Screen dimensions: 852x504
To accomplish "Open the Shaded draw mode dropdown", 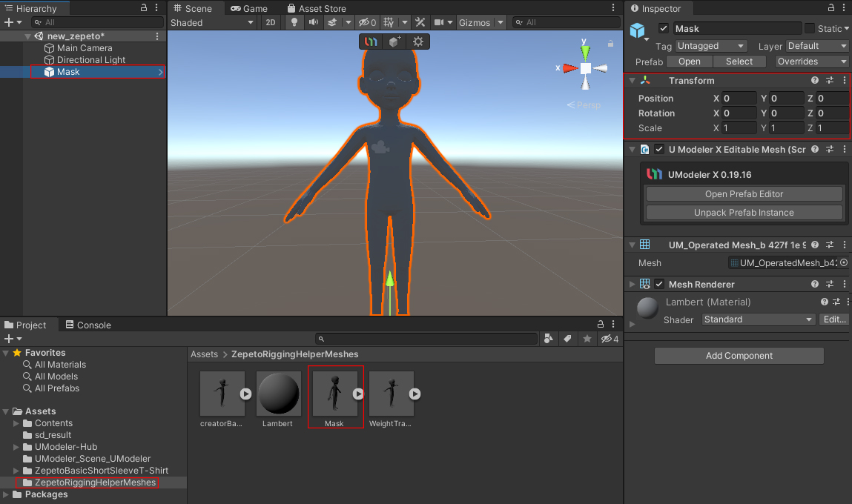I will pyautogui.click(x=212, y=22).
